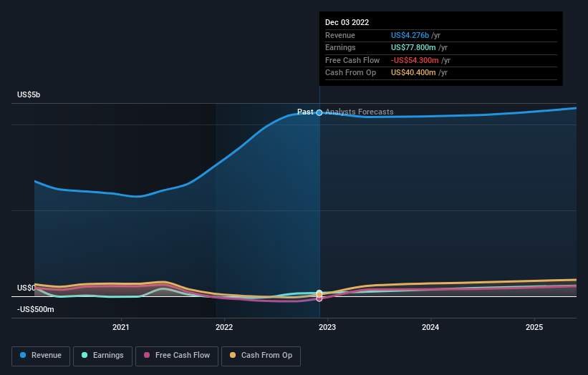Image resolution: width=588 pixels, height=375 pixels.
Task: Click the 2023 x-axis label
Action: 327,328
